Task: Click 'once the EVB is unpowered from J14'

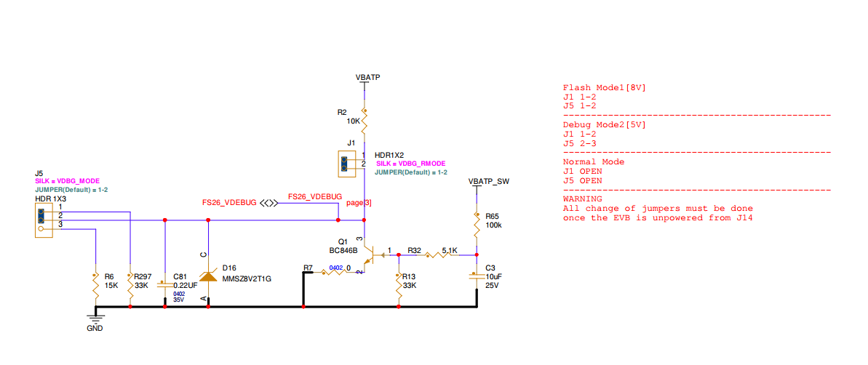Action: point(658,217)
